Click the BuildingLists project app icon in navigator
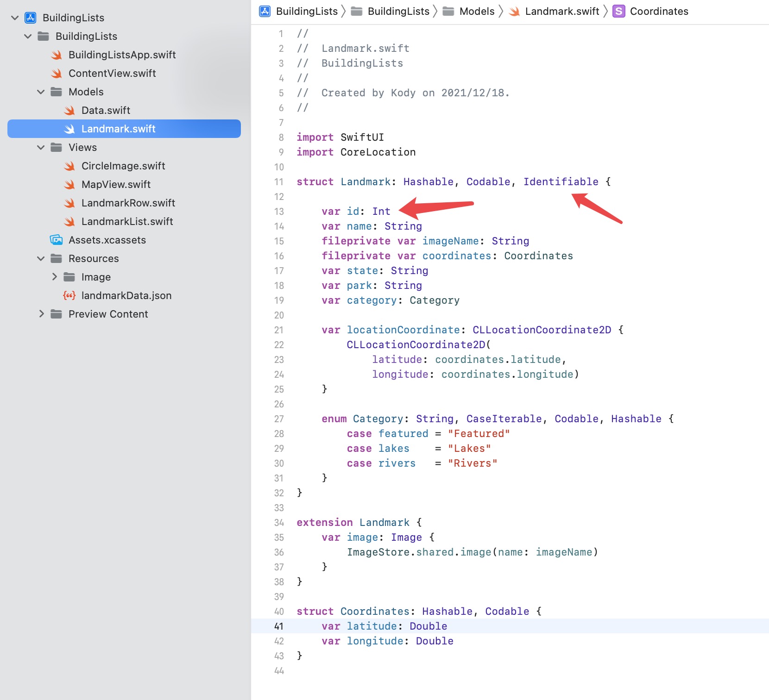Screen dimensions: 769x700 tap(30, 18)
